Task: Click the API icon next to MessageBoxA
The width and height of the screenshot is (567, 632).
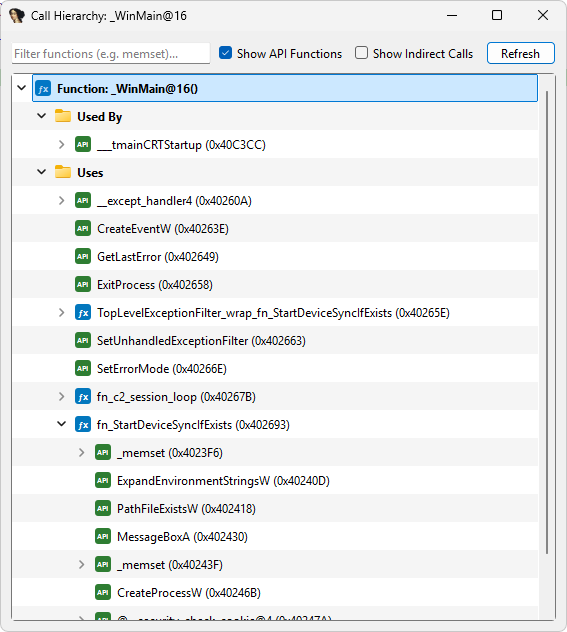Action: 103,536
